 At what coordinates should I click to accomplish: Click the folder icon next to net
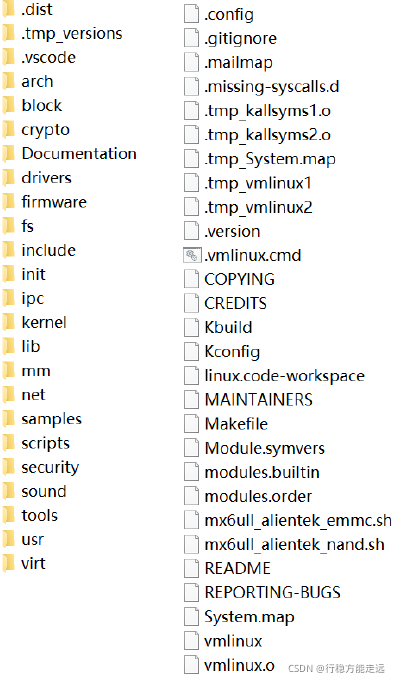(8, 395)
